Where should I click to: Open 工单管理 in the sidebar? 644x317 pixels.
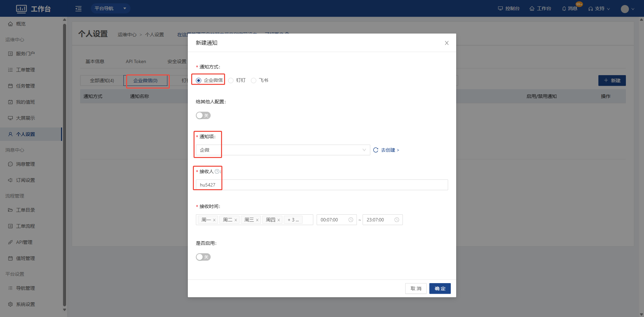coord(25,70)
